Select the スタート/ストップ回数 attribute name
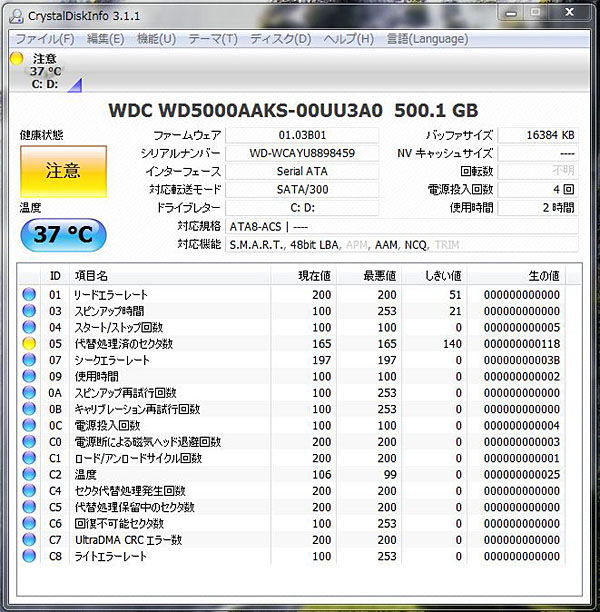600x612 pixels. tap(119, 327)
